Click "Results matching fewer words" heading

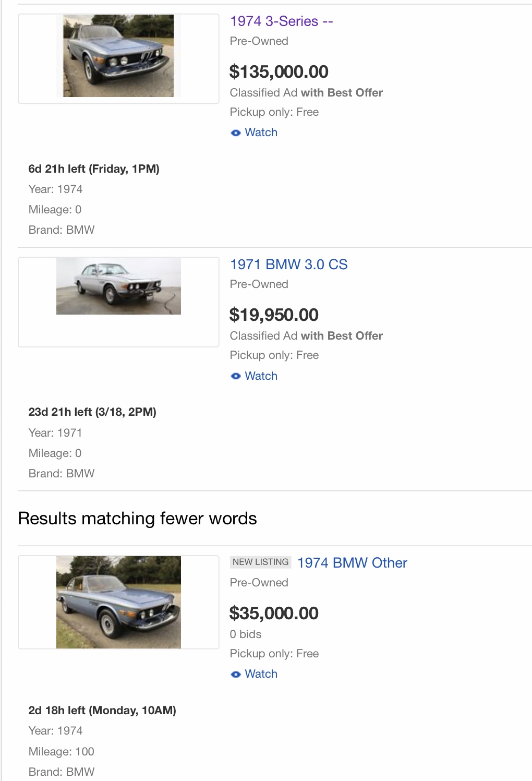pos(137,519)
